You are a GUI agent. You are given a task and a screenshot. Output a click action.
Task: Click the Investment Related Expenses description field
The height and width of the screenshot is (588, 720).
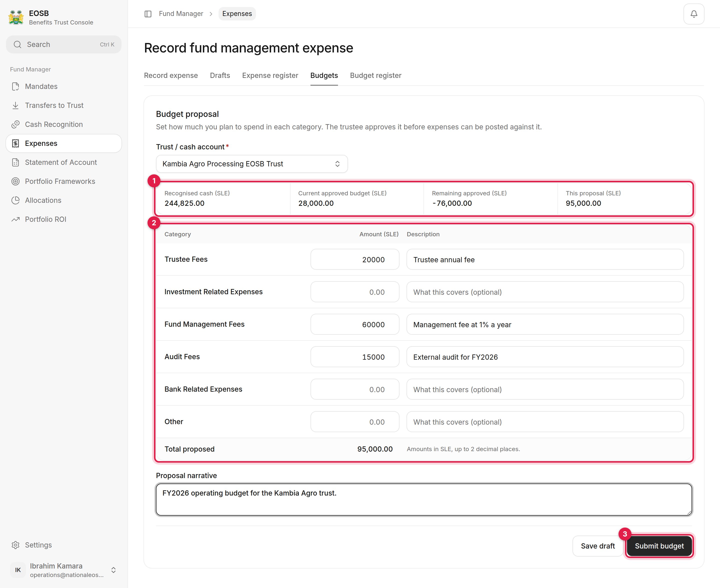click(x=545, y=292)
